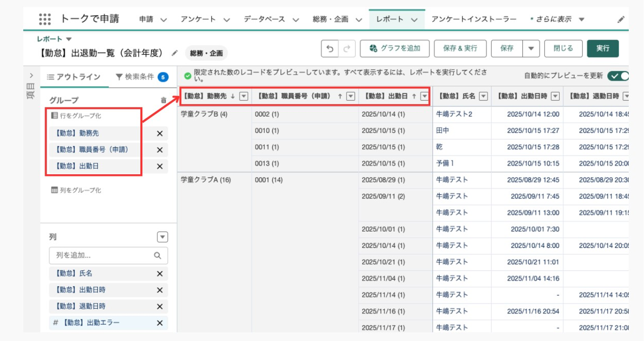Open dropdown arrow next to 保存 button
644x352 pixels.
pos(531,49)
